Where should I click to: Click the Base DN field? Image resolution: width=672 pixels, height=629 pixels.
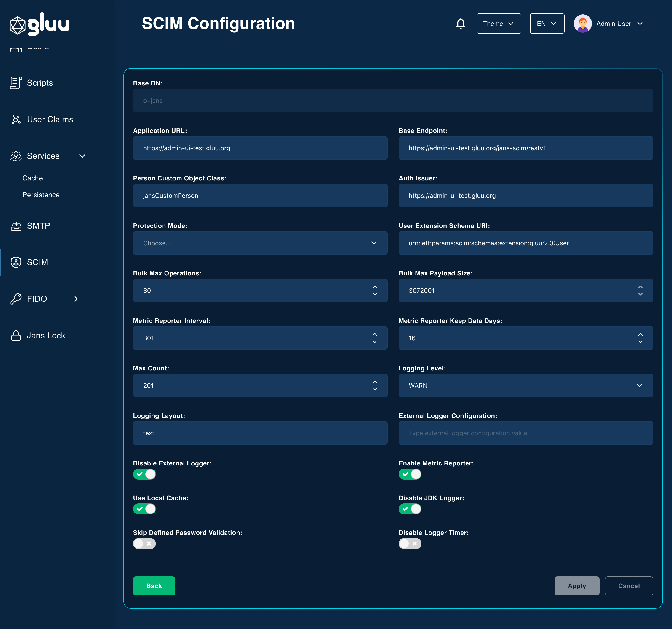tap(393, 101)
